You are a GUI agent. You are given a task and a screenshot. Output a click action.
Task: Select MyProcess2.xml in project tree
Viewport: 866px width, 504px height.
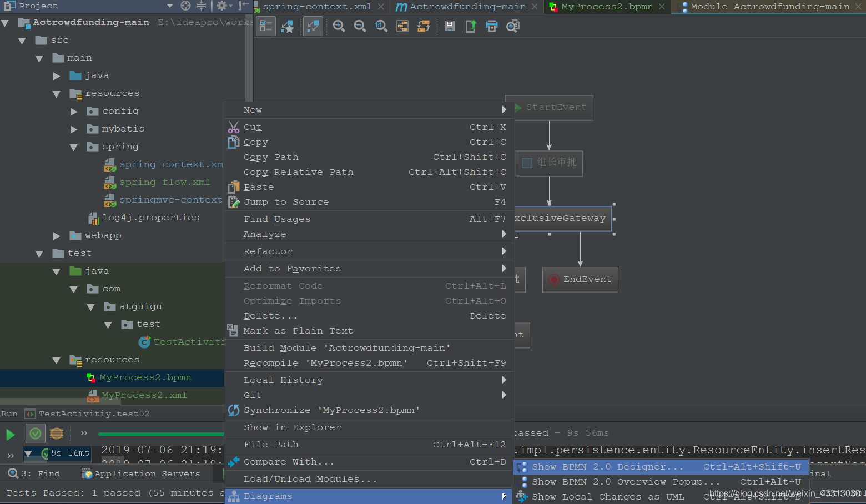pyautogui.click(x=144, y=395)
